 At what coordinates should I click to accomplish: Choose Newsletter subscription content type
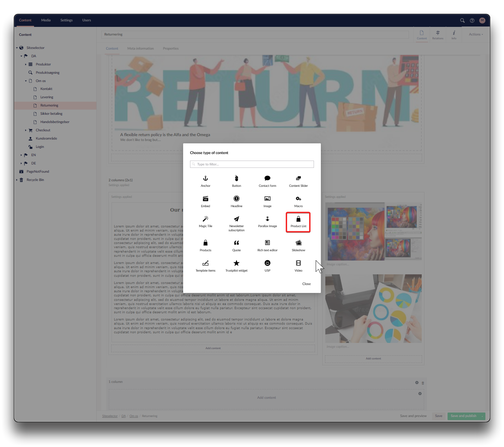[237, 224]
